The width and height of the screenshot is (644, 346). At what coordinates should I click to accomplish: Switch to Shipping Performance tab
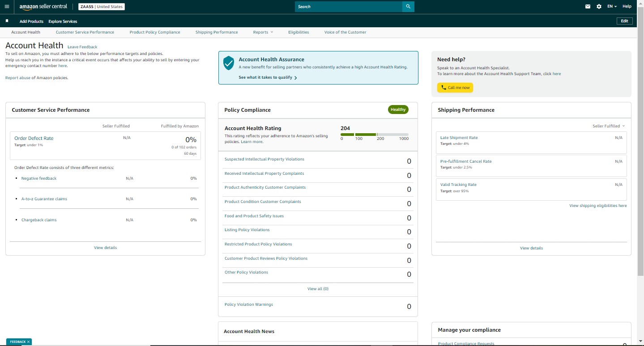tap(217, 32)
